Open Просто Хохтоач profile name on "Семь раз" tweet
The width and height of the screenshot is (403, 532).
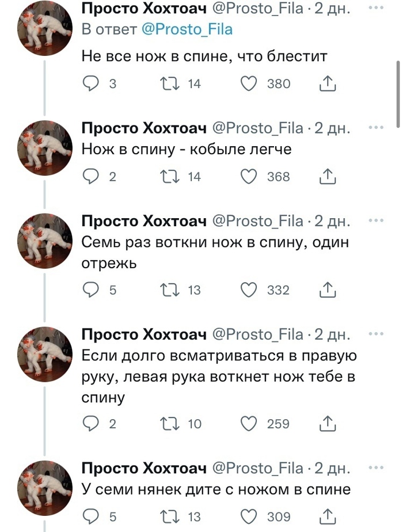pyautogui.click(x=144, y=222)
